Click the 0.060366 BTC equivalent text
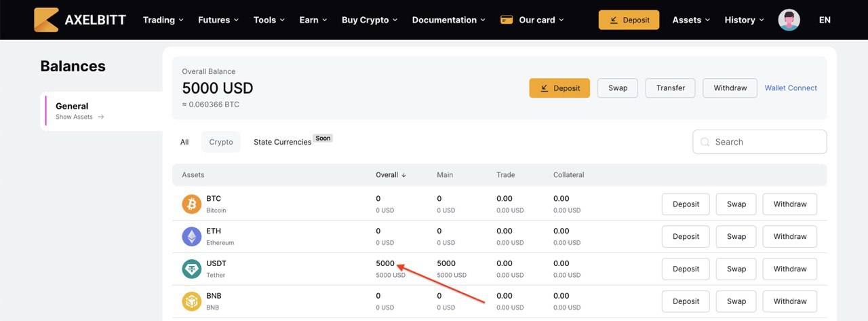The height and width of the screenshot is (321, 868). coord(210,105)
